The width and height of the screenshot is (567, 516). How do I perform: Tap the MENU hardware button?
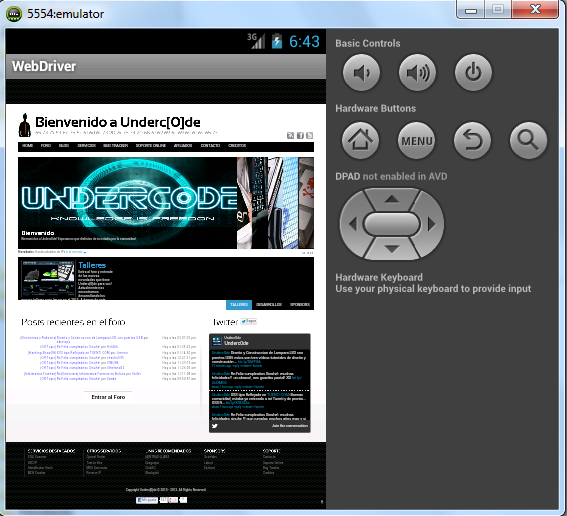pyautogui.click(x=417, y=140)
